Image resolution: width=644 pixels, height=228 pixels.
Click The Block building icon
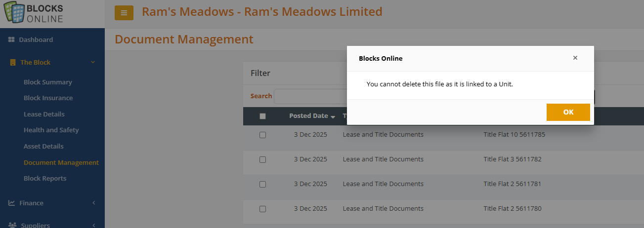[13, 63]
